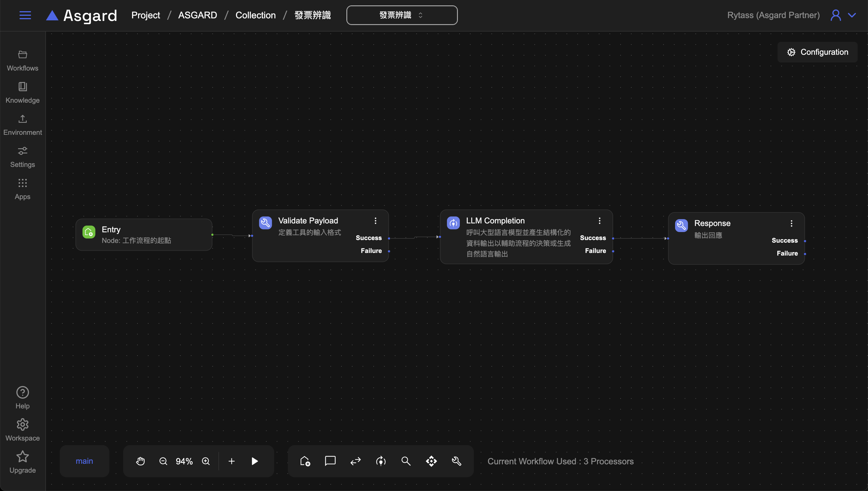Open options menu on LLM Completion node
The image size is (868, 491).
tap(599, 221)
